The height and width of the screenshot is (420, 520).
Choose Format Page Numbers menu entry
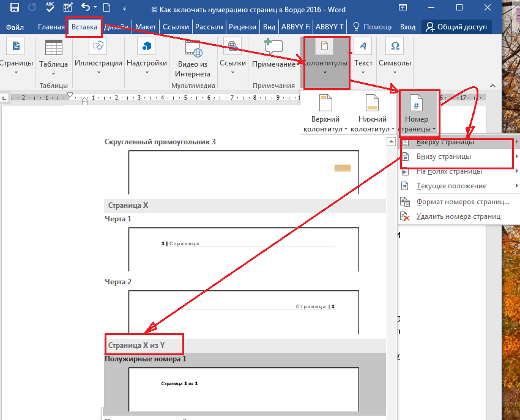[462, 201]
